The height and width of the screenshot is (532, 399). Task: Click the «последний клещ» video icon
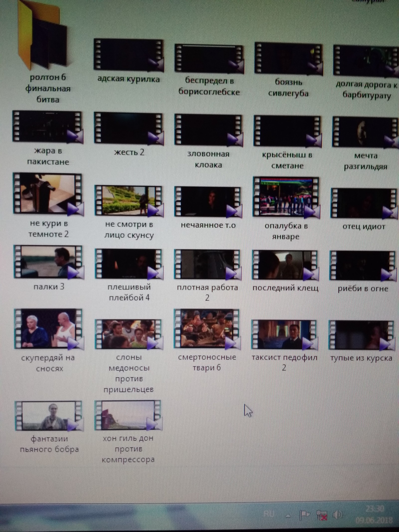click(286, 265)
